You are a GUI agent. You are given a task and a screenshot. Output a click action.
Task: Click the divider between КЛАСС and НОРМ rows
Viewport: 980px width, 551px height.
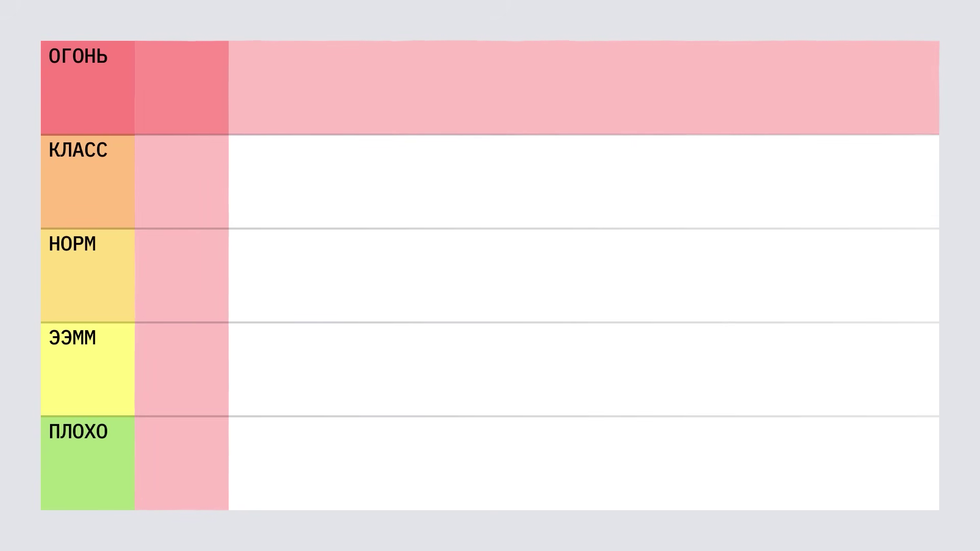click(583, 229)
